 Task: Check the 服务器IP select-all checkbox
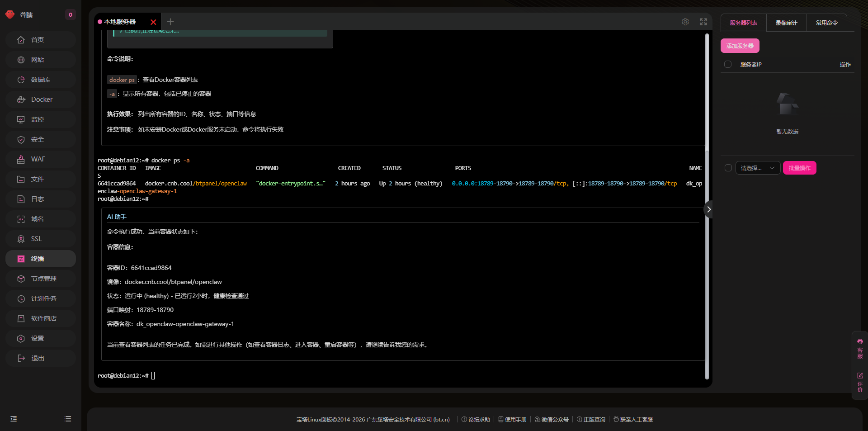[728, 64]
